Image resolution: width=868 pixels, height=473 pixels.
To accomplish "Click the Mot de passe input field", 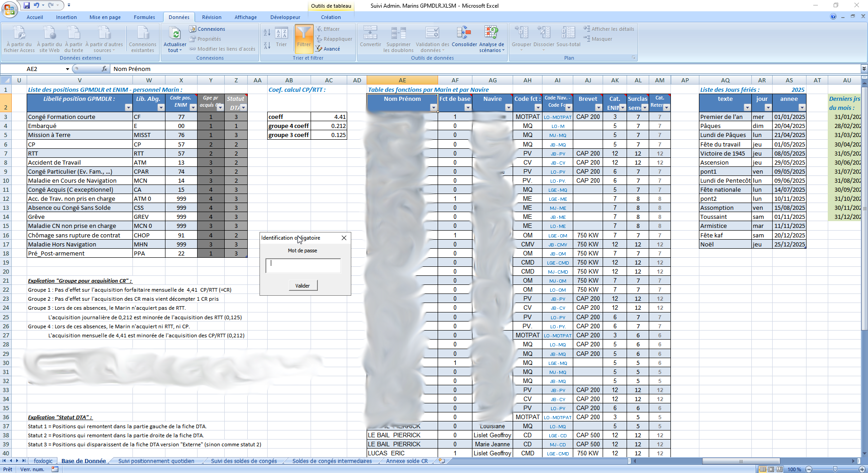I will click(x=303, y=266).
